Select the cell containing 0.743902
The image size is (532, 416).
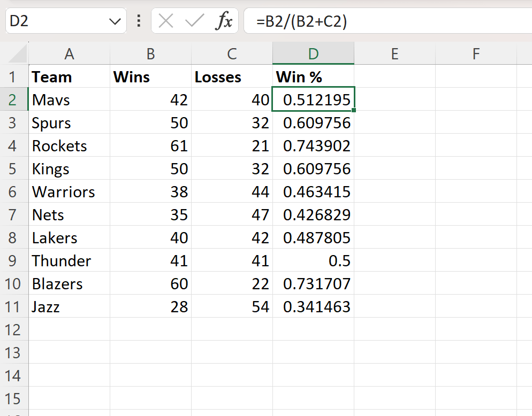(314, 145)
